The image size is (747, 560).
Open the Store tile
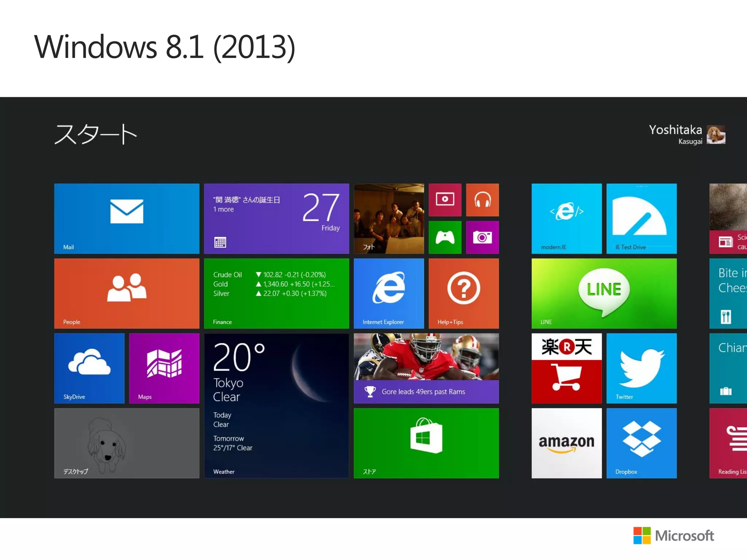426,443
